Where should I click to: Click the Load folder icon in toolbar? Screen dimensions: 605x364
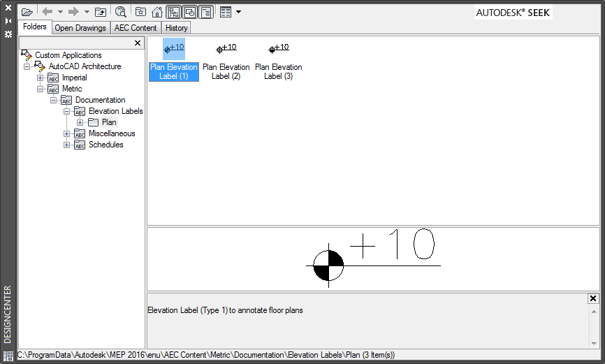coord(27,13)
